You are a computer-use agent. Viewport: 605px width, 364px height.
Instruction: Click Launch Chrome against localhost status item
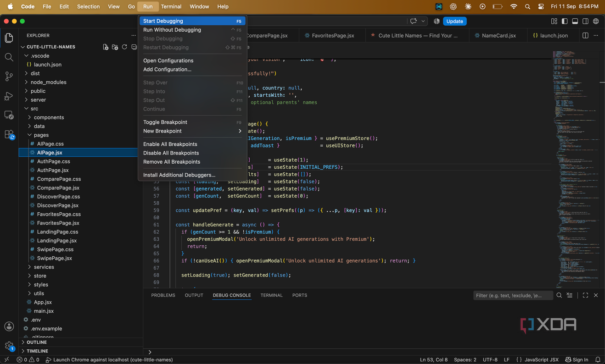[109, 360]
